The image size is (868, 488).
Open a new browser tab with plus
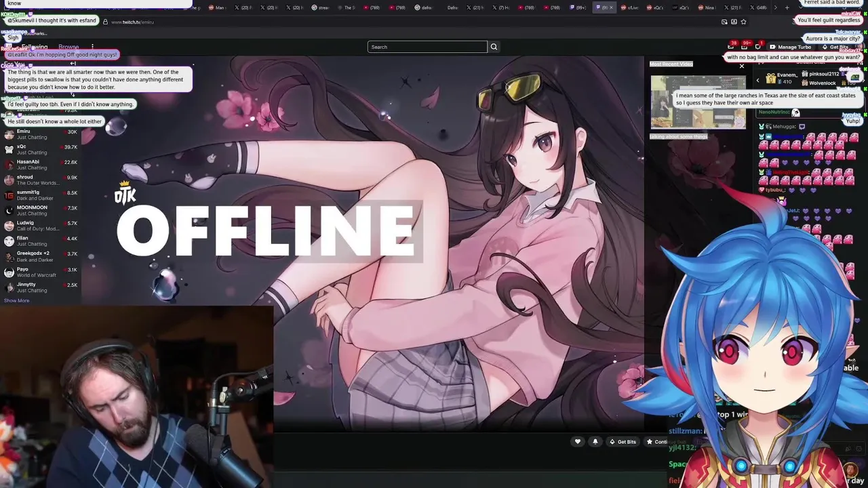(x=787, y=7)
